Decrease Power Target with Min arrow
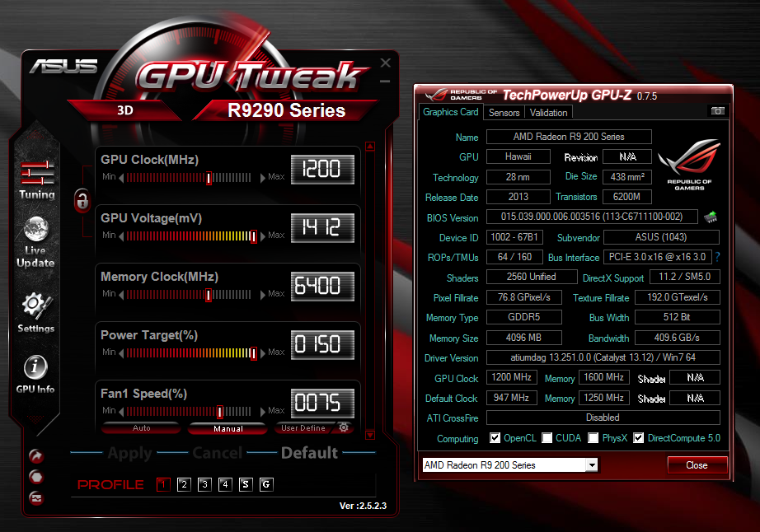 pyautogui.click(x=121, y=353)
